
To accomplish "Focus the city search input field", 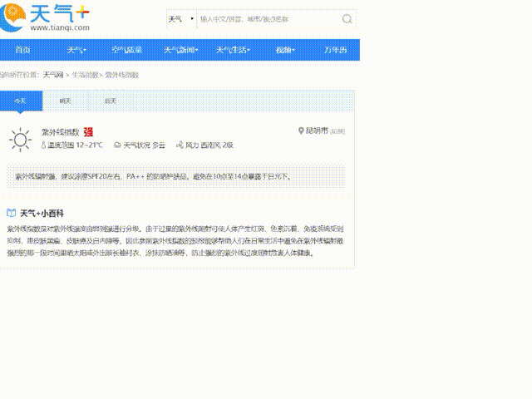I will (269, 19).
